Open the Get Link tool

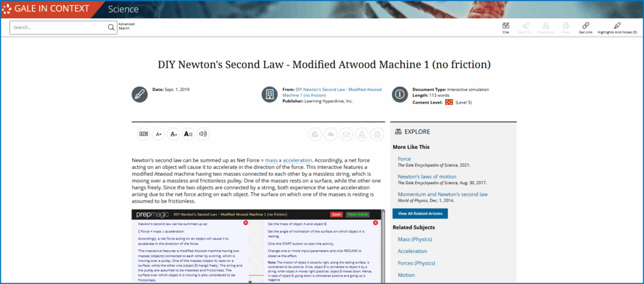click(586, 27)
